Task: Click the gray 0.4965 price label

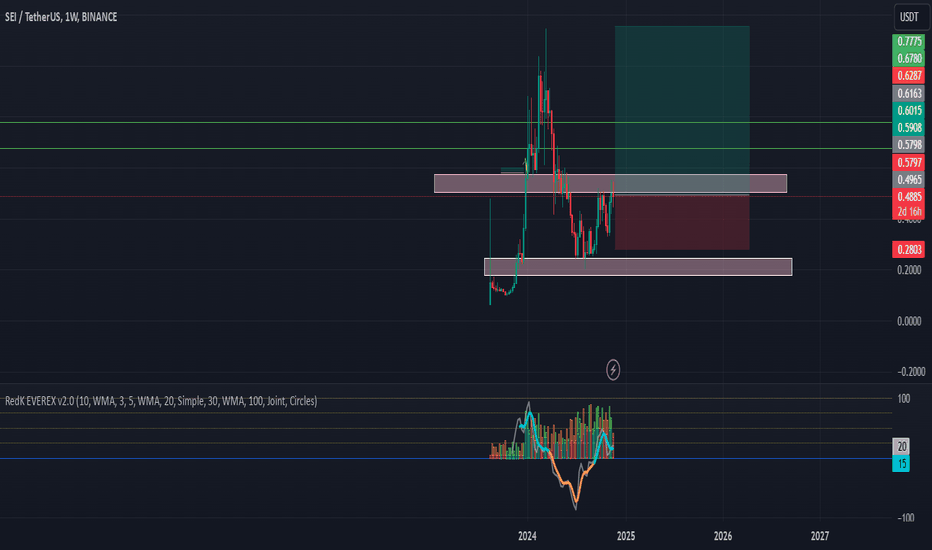Action: (x=909, y=180)
